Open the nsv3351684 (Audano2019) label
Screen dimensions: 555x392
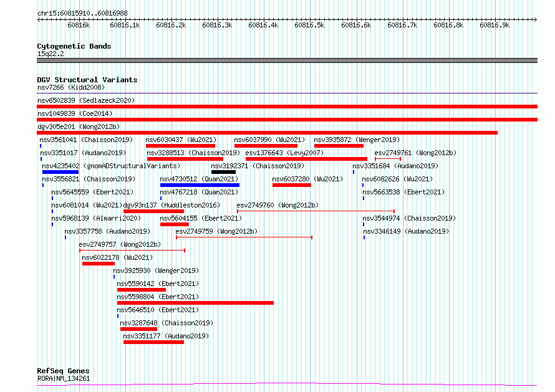(x=395, y=166)
